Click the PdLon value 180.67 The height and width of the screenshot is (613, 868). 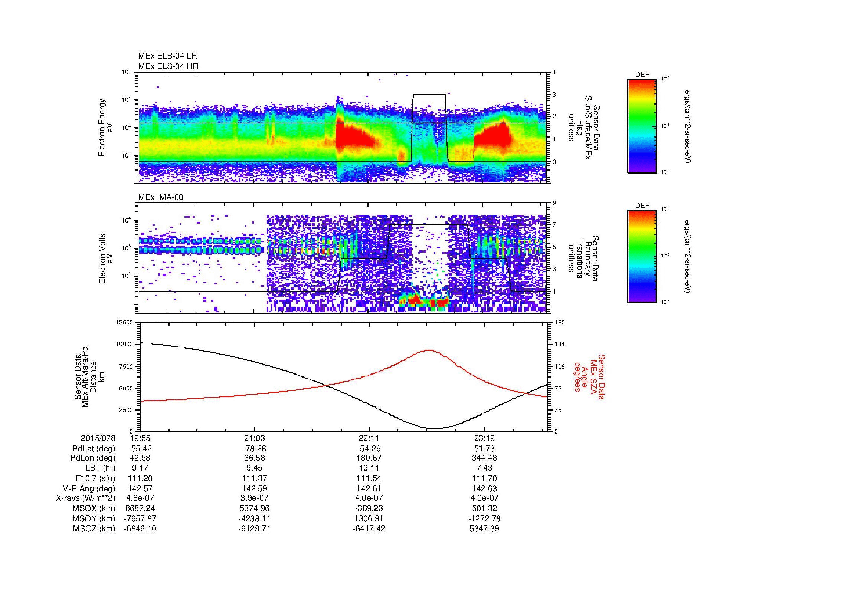[369, 458]
